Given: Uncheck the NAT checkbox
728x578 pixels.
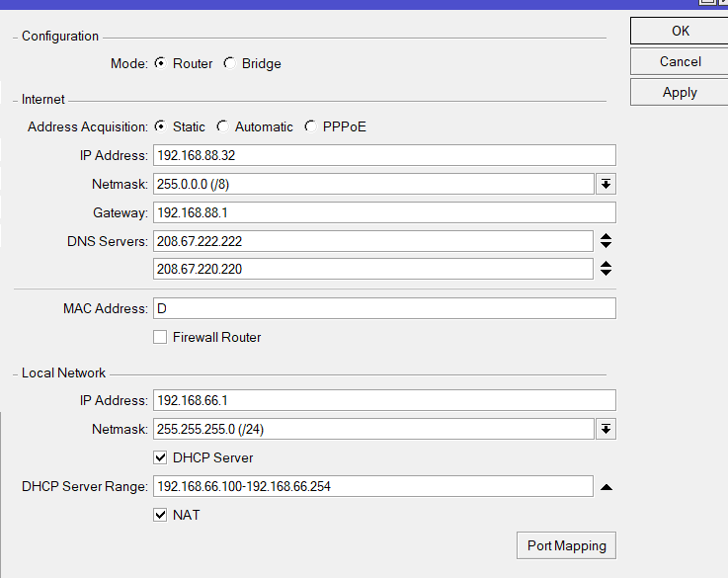Looking at the screenshot, I should click(x=160, y=515).
